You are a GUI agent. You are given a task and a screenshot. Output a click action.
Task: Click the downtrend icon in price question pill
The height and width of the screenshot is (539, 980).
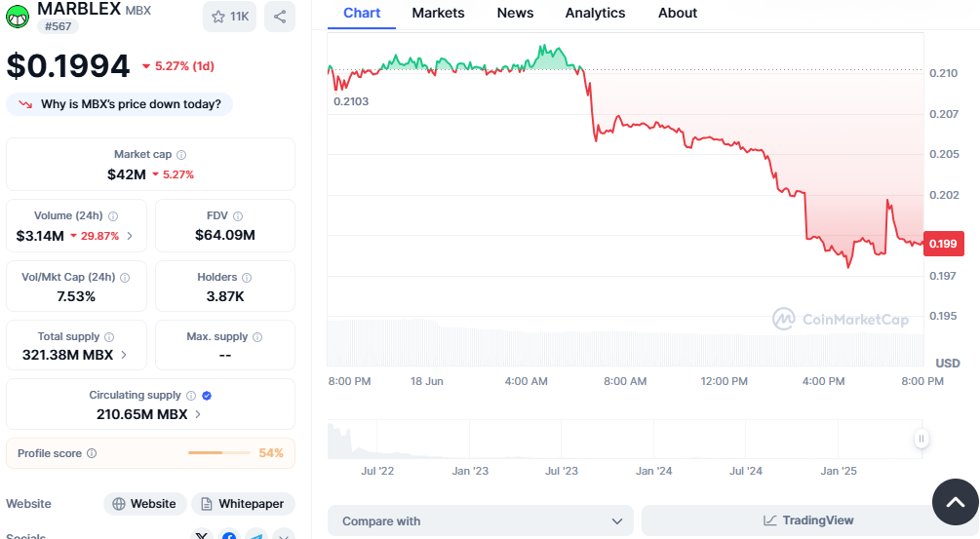pyautogui.click(x=25, y=104)
